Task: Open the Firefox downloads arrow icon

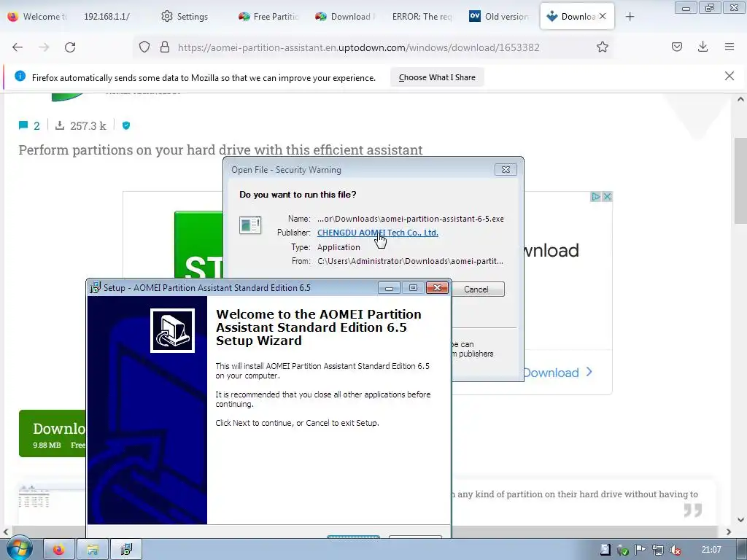Action: pos(703,47)
